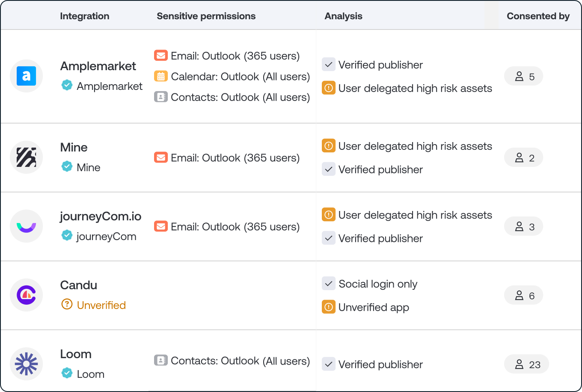The image size is (582, 392).
Task: Open journeyCom.io's consented by 3 users badge
Action: click(524, 227)
